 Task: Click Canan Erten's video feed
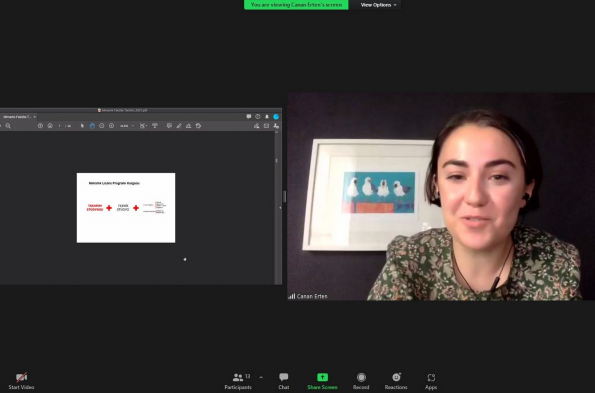point(441,196)
